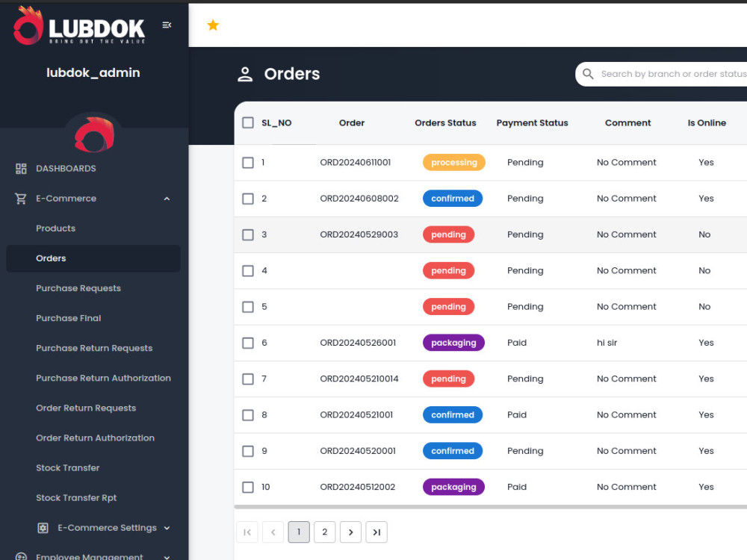The width and height of the screenshot is (747, 560).
Task: Click the Paid cell for ORD20240521001
Action: 517,414
